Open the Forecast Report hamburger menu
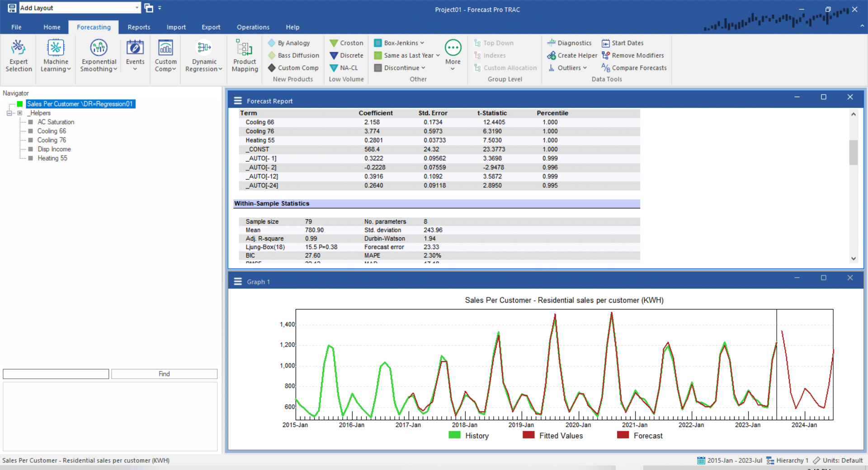The width and height of the screenshot is (868, 470). point(238,101)
